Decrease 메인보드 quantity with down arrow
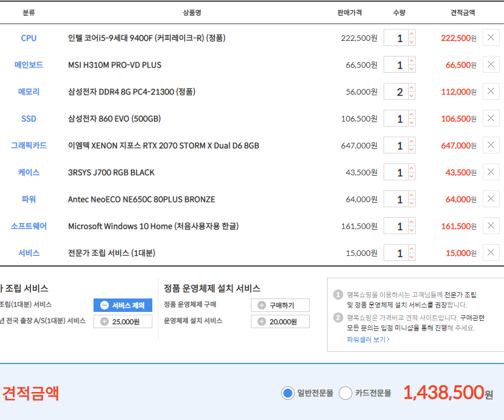Image resolution: width=504 pixels, height=420 pixels. click(412, 69)
